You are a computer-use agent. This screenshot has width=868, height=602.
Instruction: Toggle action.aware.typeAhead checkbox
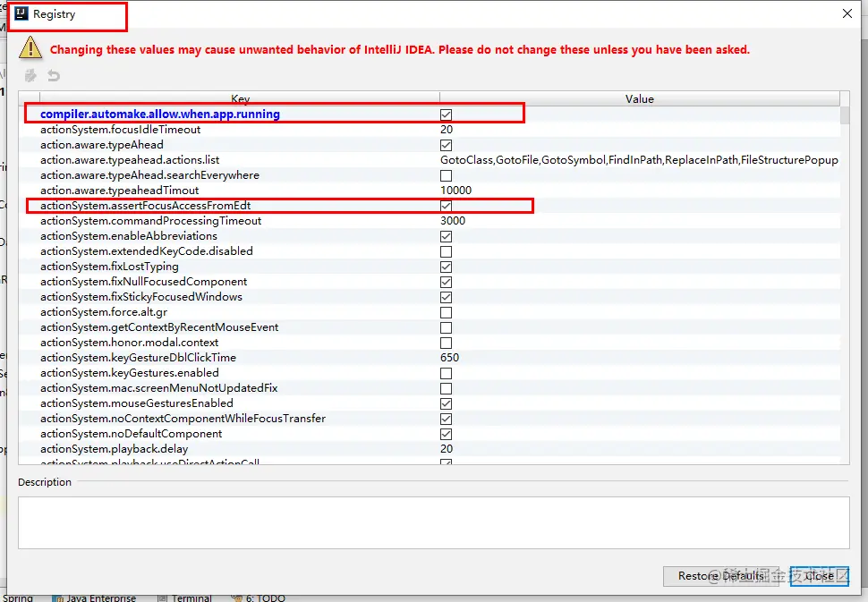coord(447,145)
